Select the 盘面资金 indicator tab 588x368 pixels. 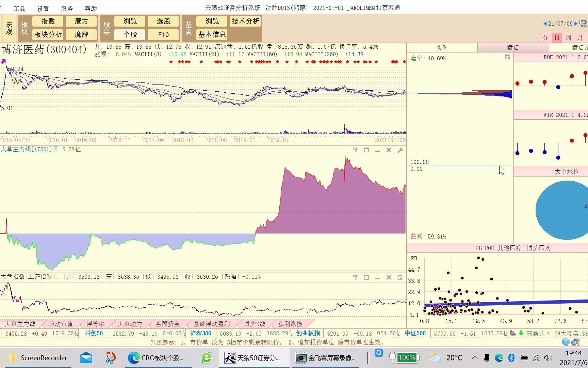(x=167, y=324)
